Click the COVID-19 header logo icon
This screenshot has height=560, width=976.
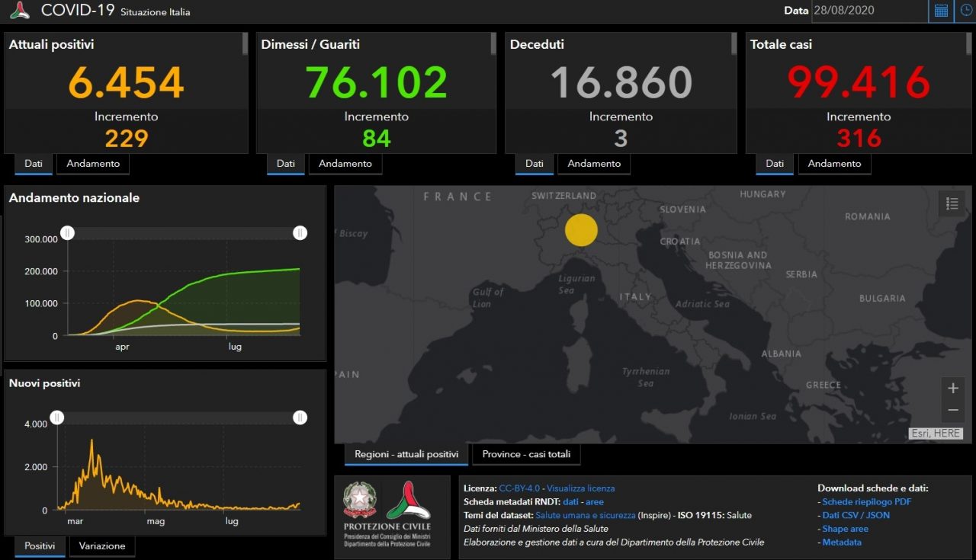(x=20, y=11)
